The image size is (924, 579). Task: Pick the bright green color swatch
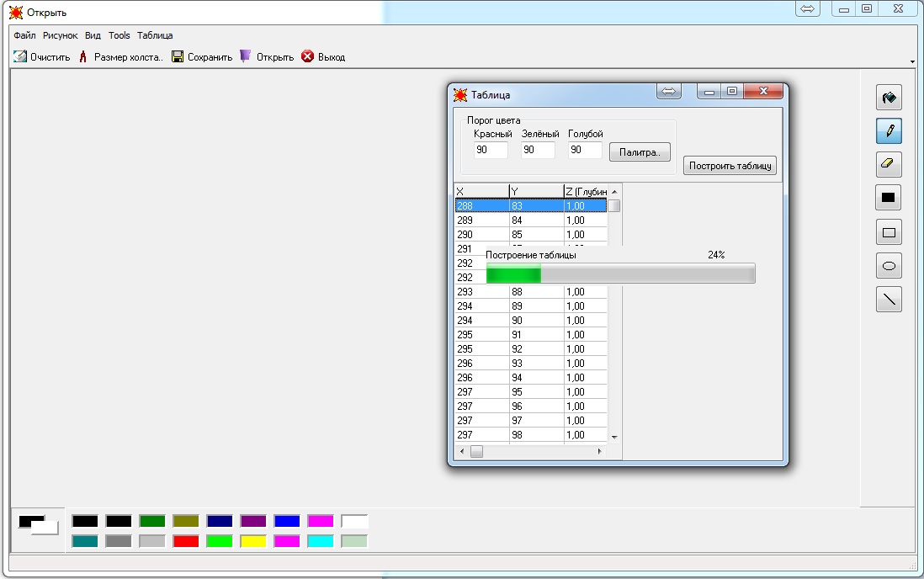click(x=219, y=540)
